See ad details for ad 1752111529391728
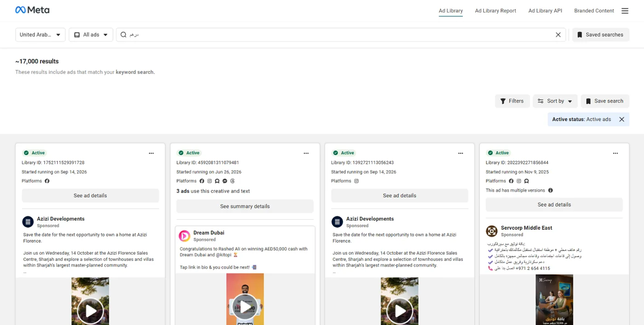 90,195
